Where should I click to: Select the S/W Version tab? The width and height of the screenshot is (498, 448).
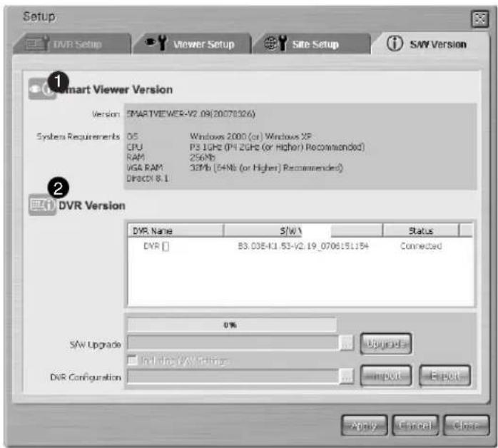pos(430,44)
